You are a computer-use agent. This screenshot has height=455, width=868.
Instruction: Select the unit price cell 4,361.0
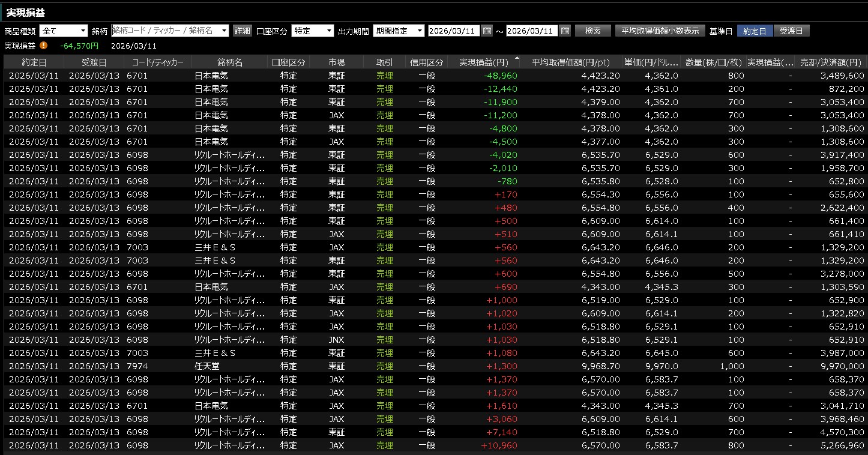pos(662,89)
